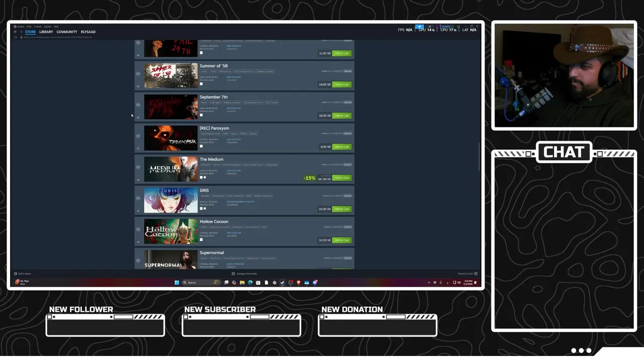The width and height of the screenshot is (644, 362).
Task: Open the Summer of '58 game thumbnail
Action: pos(171,75)
